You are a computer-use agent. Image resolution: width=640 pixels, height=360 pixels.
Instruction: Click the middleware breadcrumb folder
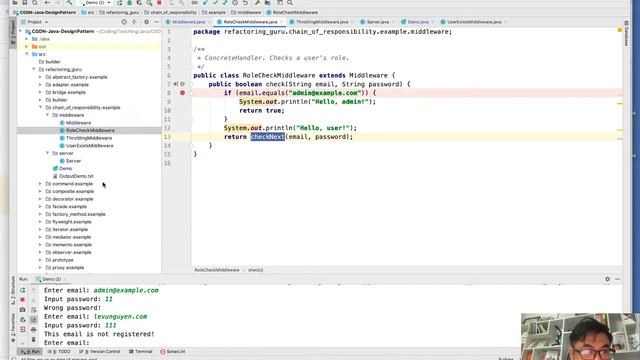(x=246, y=12)
